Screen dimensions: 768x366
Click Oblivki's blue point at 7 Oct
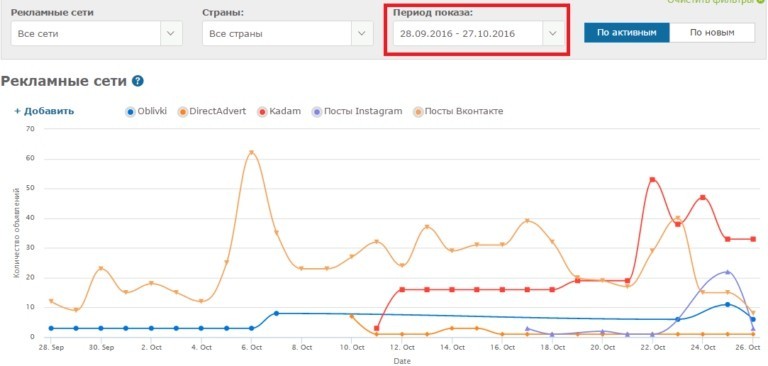click(276, 313)
